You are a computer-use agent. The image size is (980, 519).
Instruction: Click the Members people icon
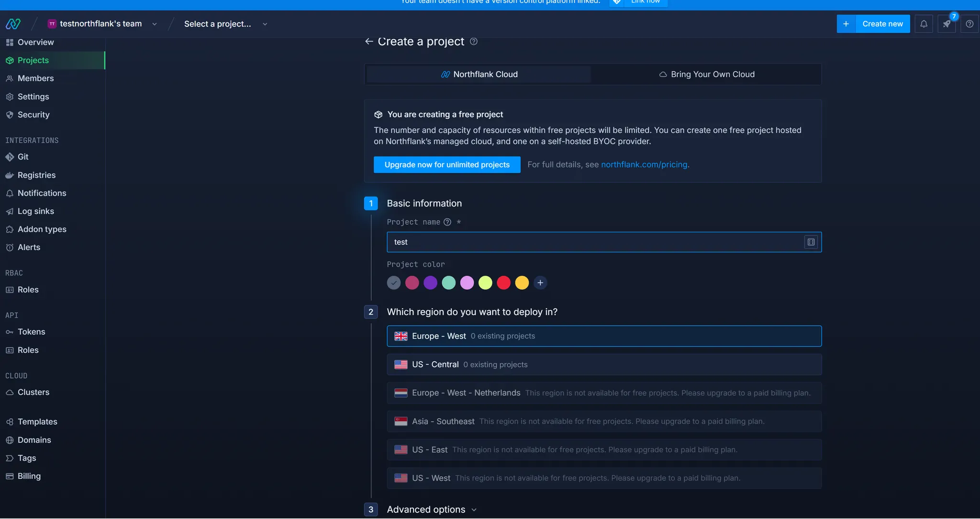click(10, 79)
